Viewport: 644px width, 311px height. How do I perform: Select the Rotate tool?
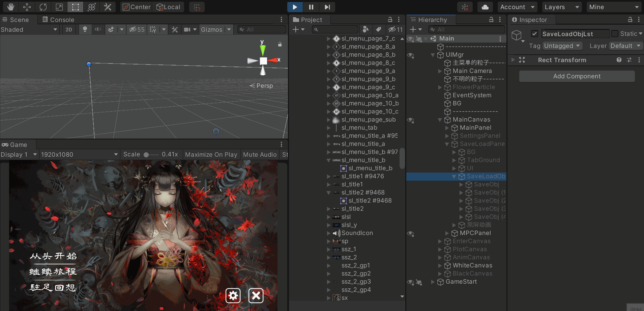tap(43, 7)
